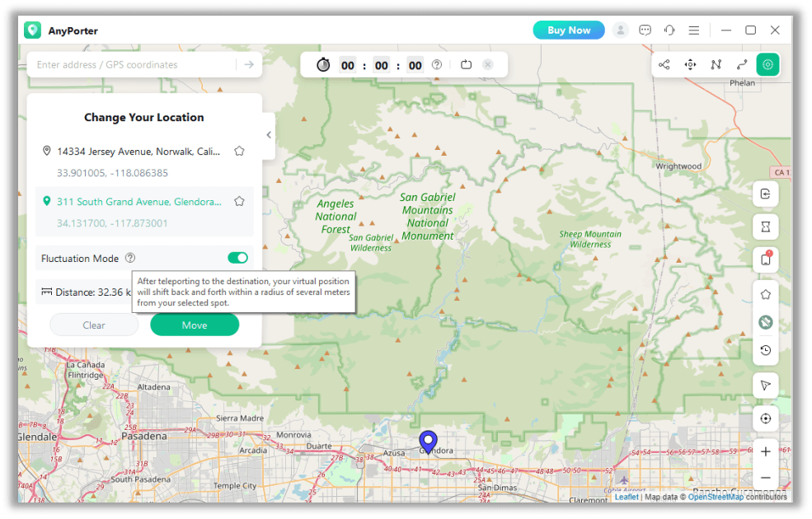The height and width of the screenshot is (519, 812).
Task: Open the share location icon
Action: (664, 65)
